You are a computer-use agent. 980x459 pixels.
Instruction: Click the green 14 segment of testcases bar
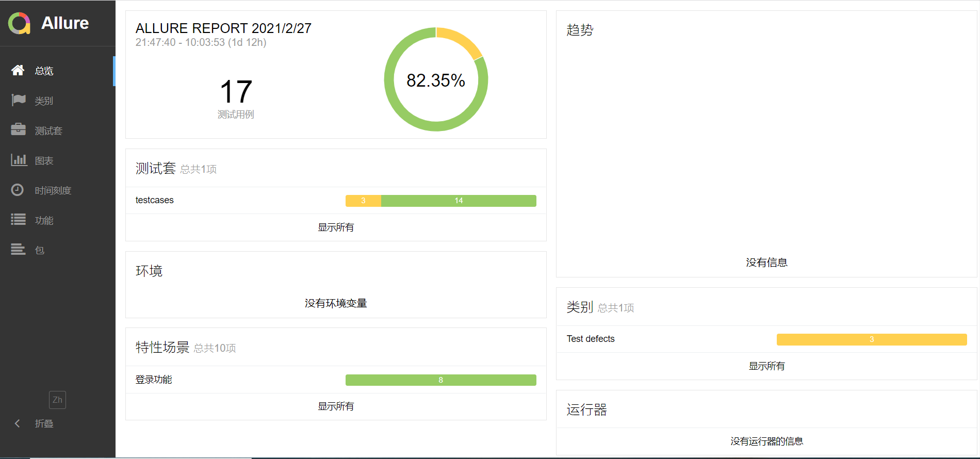[x=459, y=201]
